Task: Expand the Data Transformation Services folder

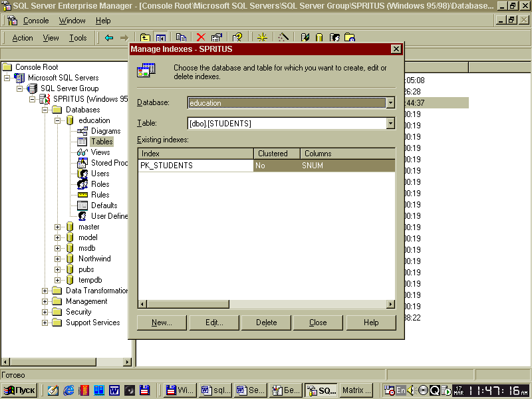Action: [45, 291]
